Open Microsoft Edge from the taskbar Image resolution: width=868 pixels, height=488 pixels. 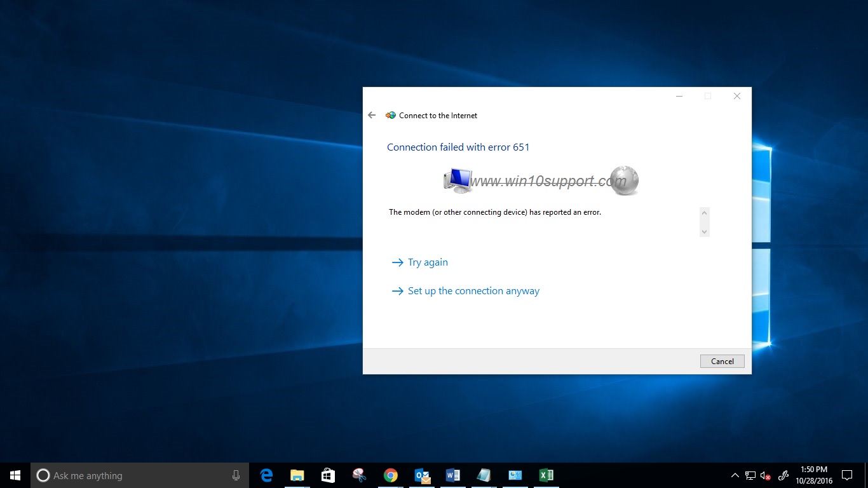tap(266, 475)
